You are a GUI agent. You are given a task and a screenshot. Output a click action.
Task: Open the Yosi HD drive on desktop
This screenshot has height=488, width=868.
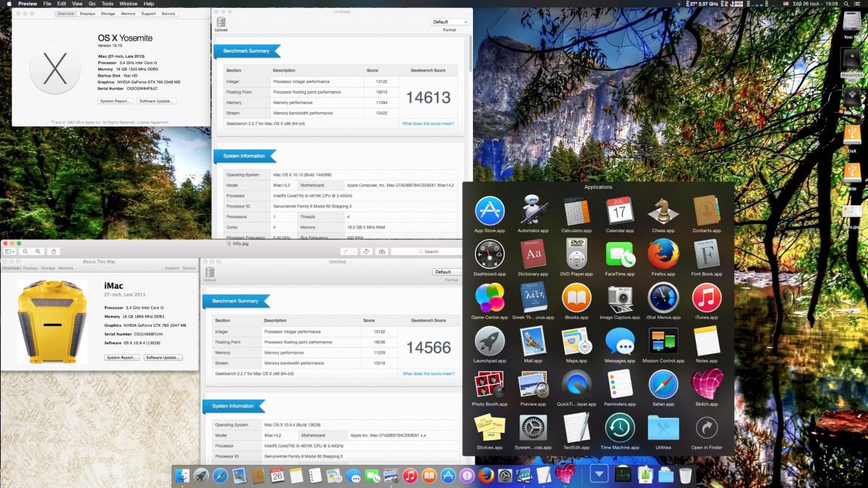pyautogui.click(x=851, y=22)
